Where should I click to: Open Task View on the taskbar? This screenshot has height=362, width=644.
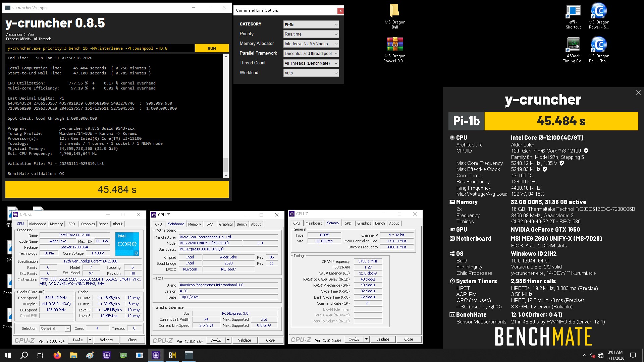[x=40, y=355]
